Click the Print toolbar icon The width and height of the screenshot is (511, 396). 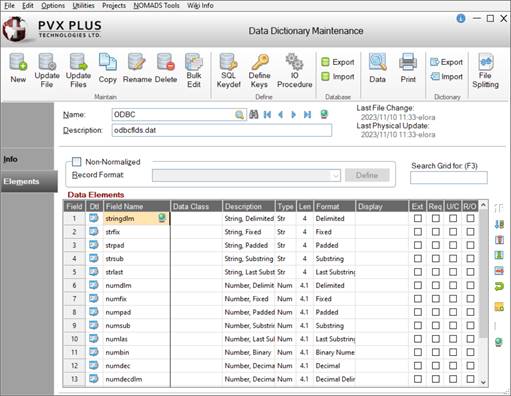408,69
